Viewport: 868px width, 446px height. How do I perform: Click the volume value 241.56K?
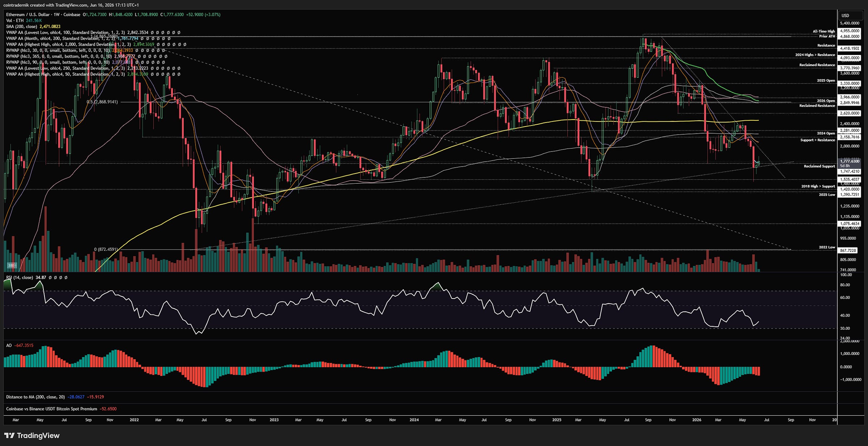click(34, 21)
